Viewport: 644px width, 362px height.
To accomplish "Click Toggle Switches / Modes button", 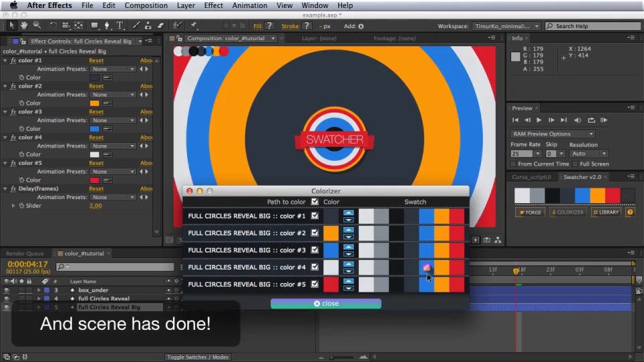I will (197, 357).
